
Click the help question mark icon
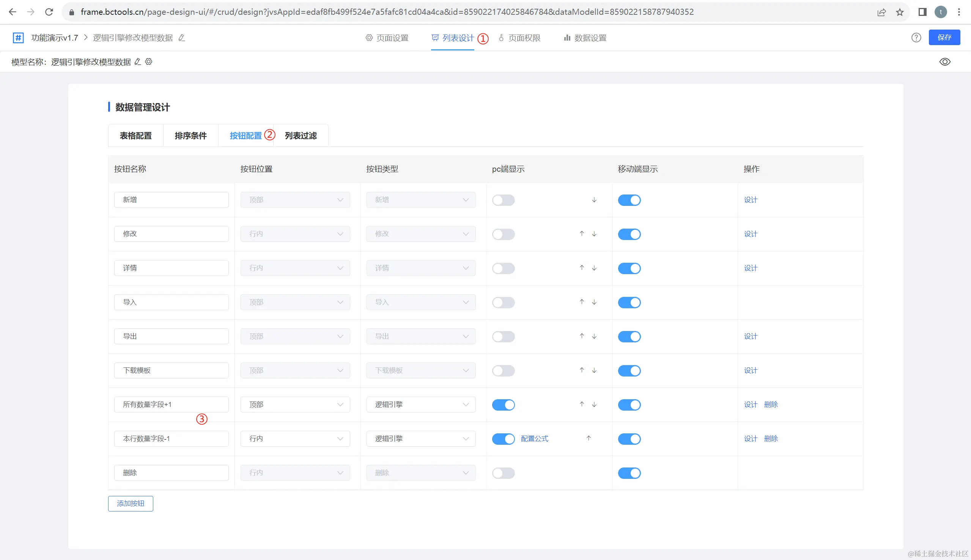(916, 38)
